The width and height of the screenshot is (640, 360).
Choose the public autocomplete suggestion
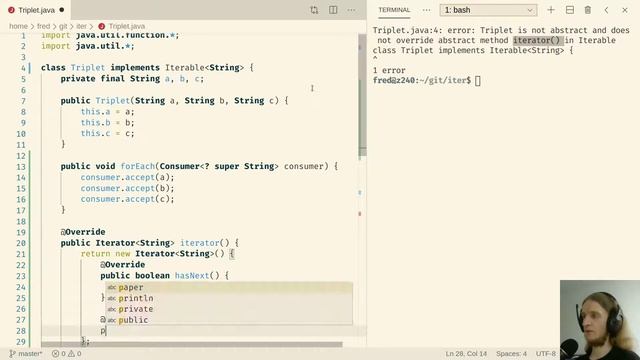click(229, 320)
